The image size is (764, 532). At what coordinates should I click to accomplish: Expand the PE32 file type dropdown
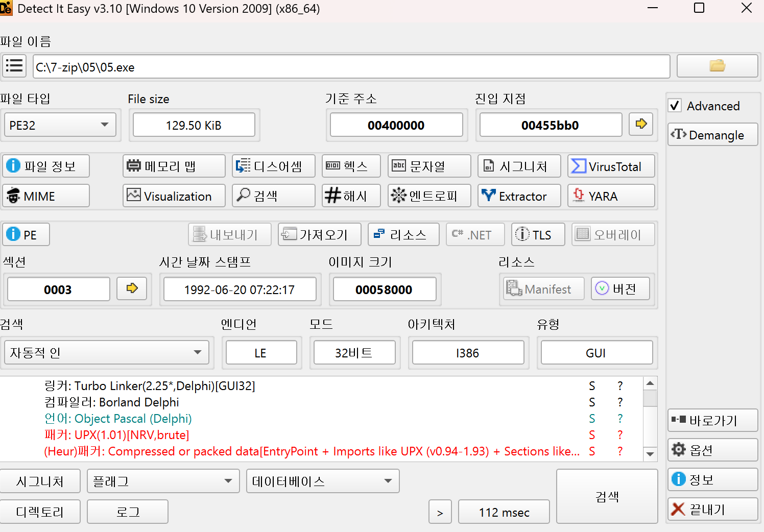pyautogui.click(x=60, y=125)
